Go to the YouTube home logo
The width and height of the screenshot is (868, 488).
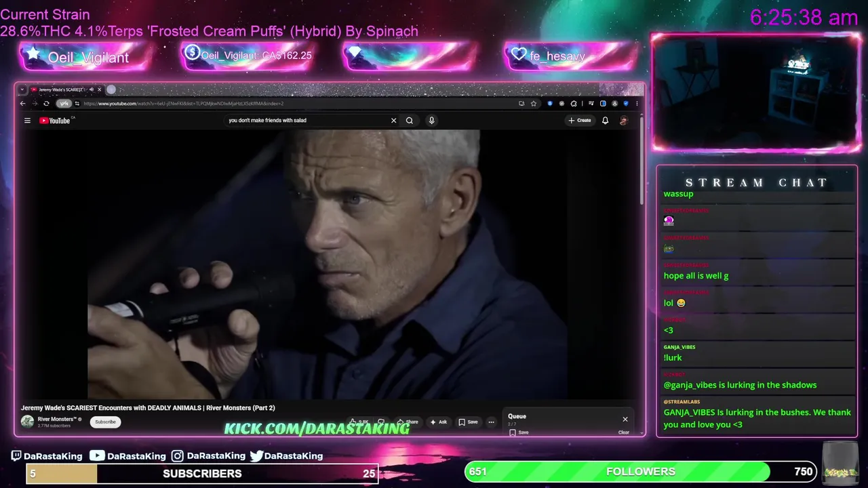pos(55,121)
